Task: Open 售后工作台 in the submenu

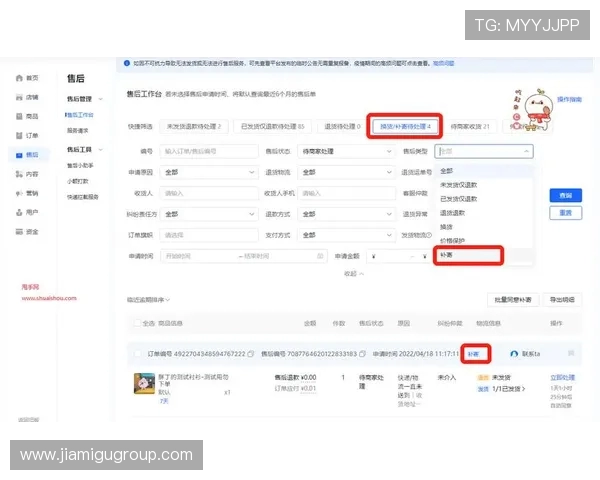Action: 80,115
